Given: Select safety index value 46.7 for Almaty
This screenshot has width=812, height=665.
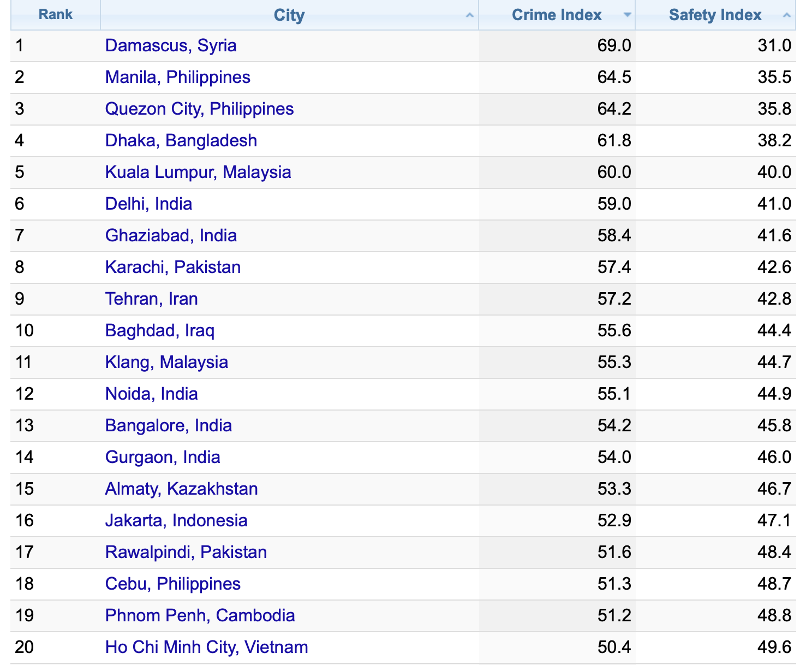Looking at the screenshot, I should click(x=774, y=489).
